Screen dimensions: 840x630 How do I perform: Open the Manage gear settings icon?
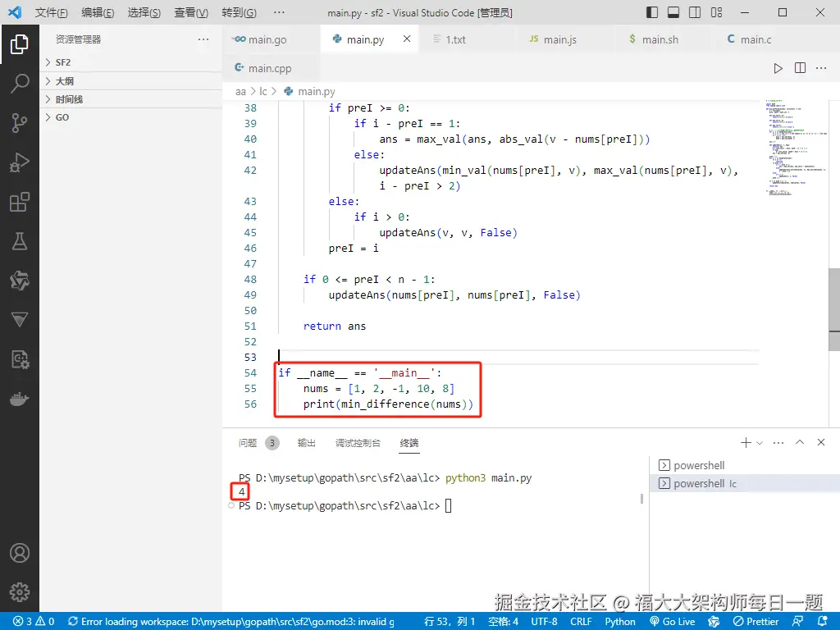(20, 592)
